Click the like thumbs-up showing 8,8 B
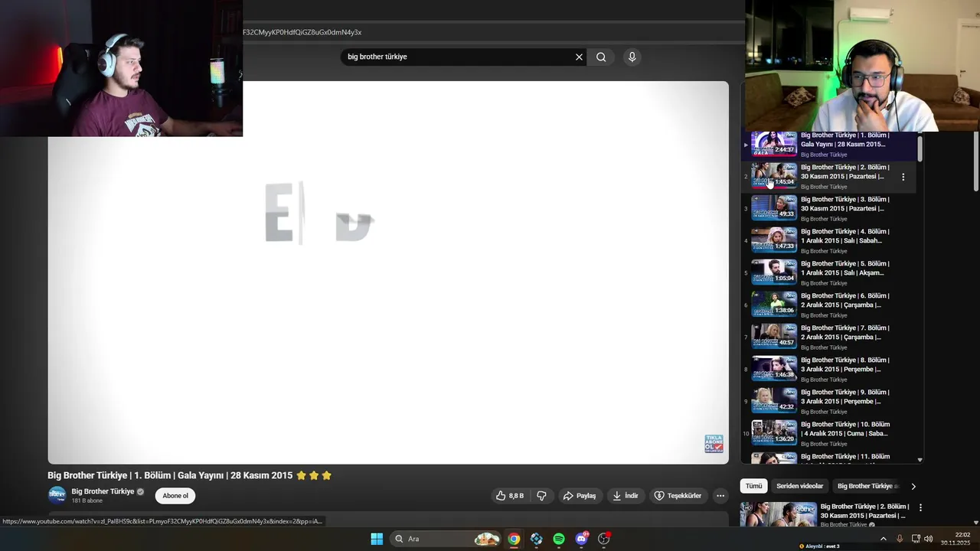 [509, 496]
